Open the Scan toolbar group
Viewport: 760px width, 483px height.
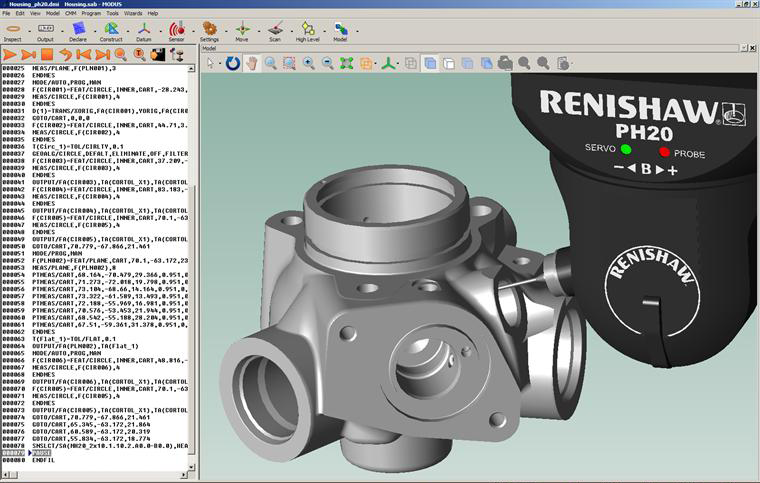[275, 32]
